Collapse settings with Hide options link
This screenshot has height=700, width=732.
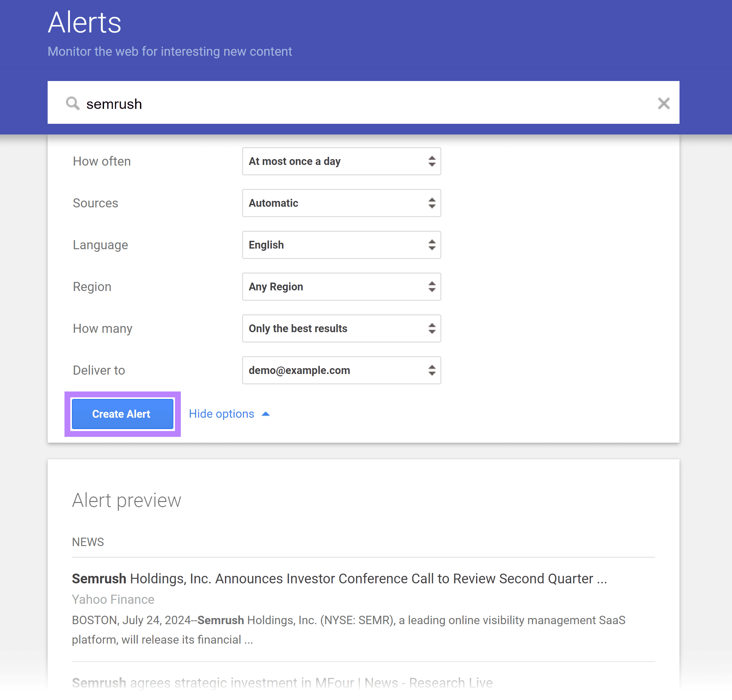pos(229,414)
